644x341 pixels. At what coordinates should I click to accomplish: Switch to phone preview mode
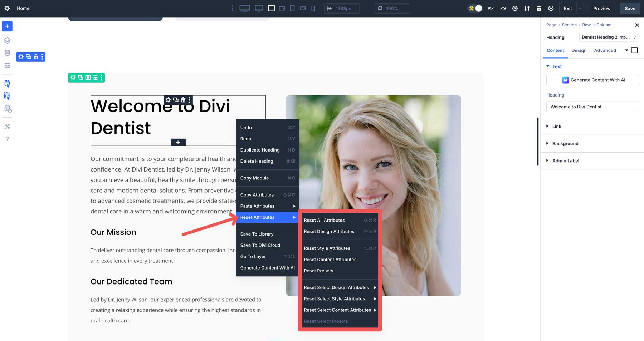coord(313,8)
